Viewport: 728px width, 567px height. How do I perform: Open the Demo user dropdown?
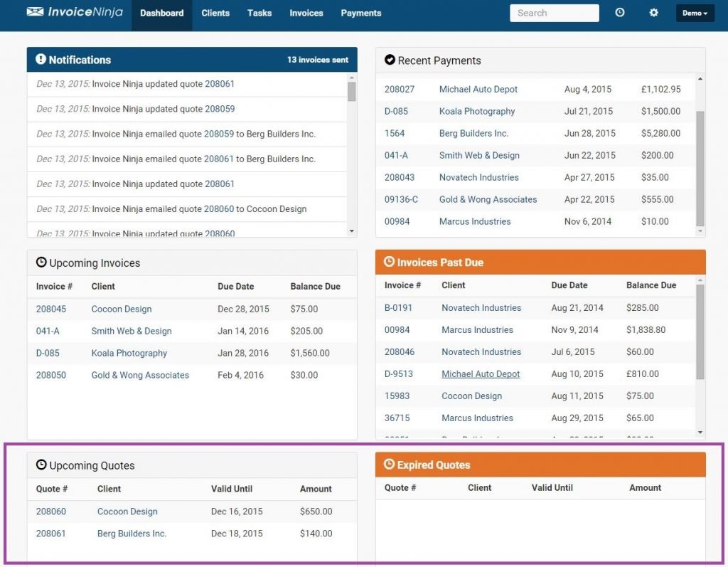pos(695,13)
